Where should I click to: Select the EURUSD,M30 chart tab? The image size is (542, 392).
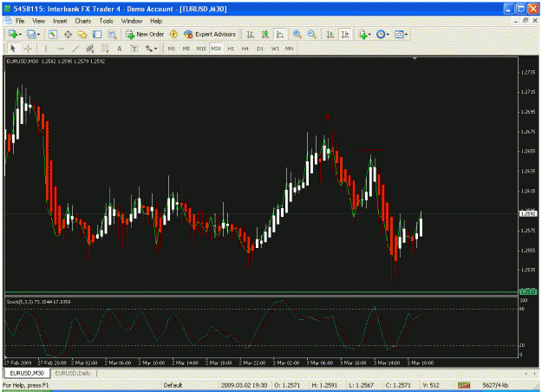(x=27, y=373)
